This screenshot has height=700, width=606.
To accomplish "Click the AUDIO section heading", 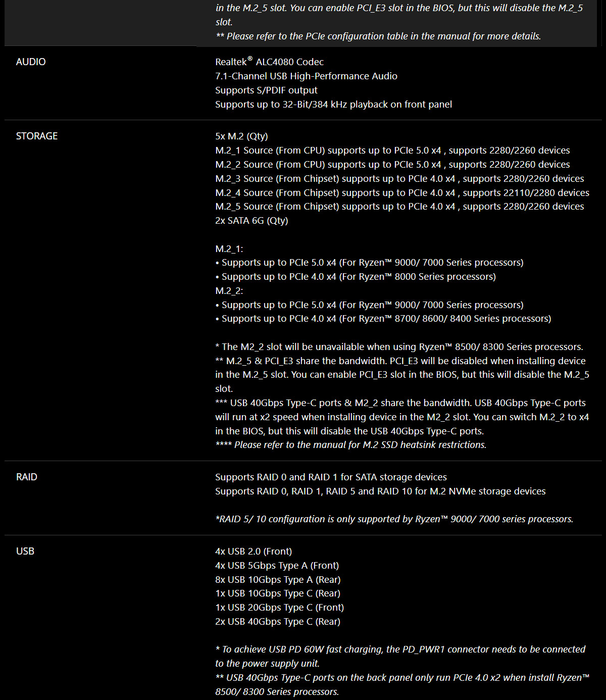I will coord(31,62).
